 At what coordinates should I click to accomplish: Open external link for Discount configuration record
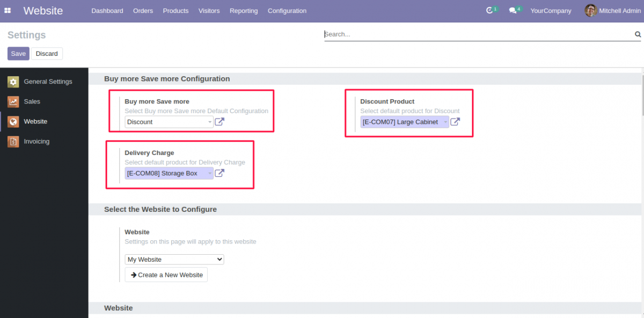[219, 122]
